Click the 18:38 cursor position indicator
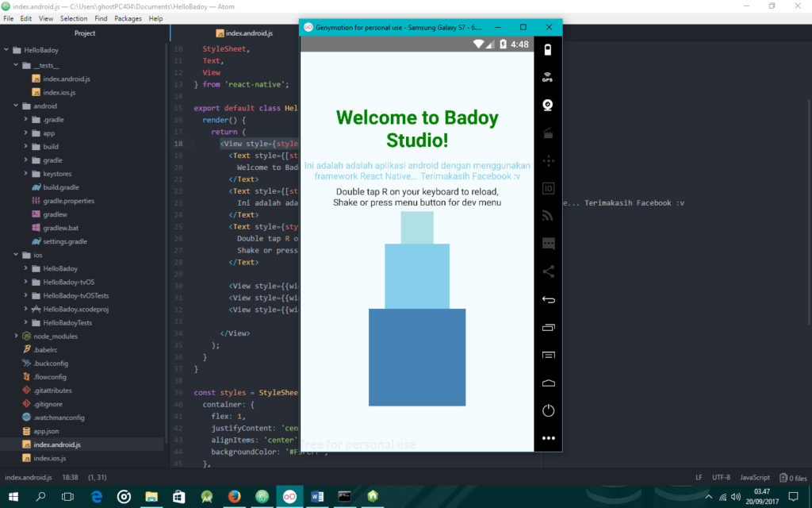812x508 pixels. (x=70, y=477)
